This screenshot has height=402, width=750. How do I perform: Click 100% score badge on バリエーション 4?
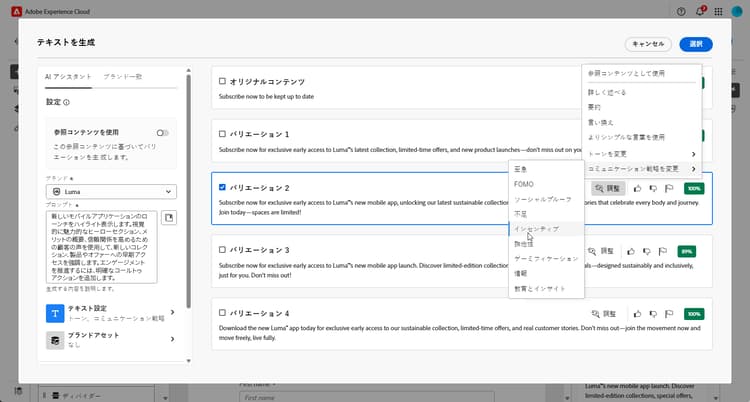point(694,314)
